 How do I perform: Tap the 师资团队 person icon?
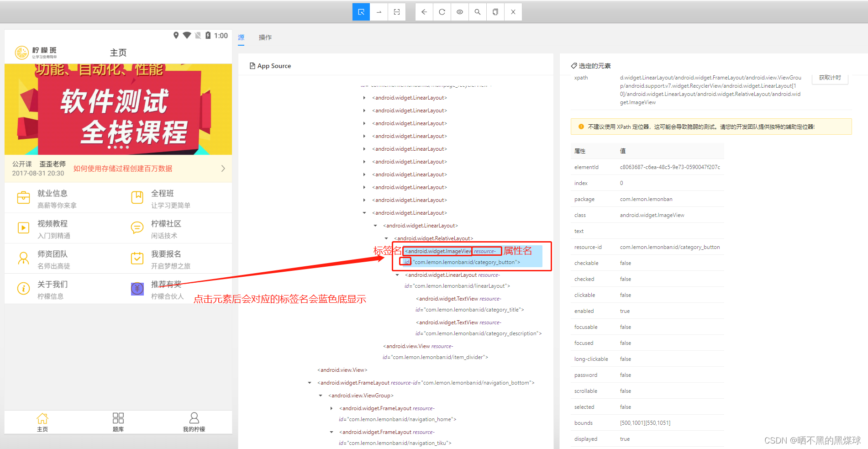23,258
